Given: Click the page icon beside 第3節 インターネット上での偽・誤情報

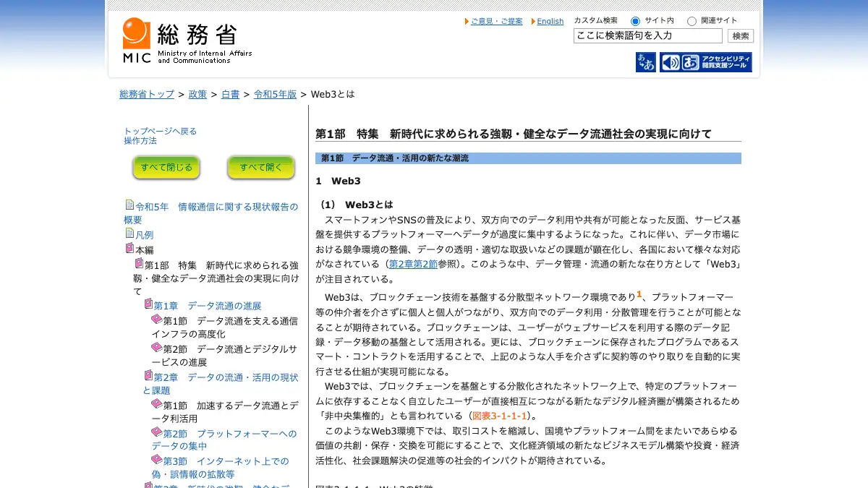Looking at the screenshot, I should tap(156, 459).
